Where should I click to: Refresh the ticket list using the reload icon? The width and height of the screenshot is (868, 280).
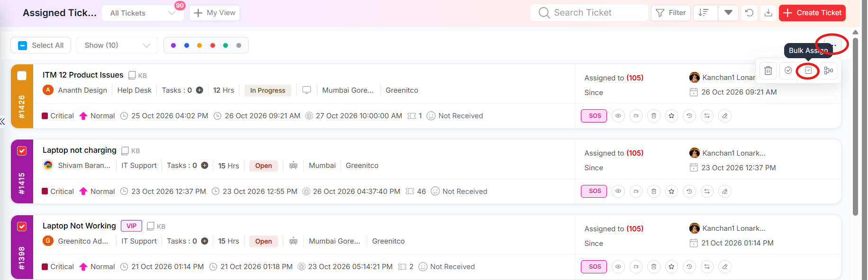click(x=749, y=13)
